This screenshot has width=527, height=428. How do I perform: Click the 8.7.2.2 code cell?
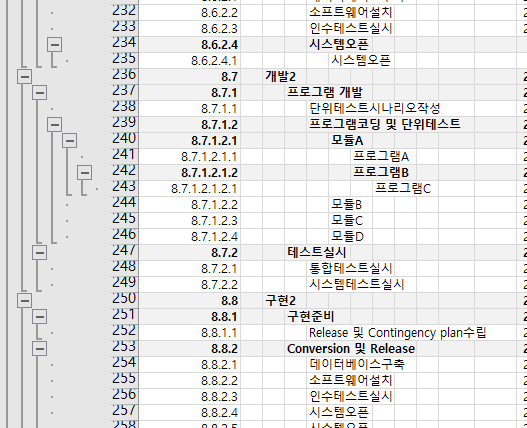(x=190, y=285)
